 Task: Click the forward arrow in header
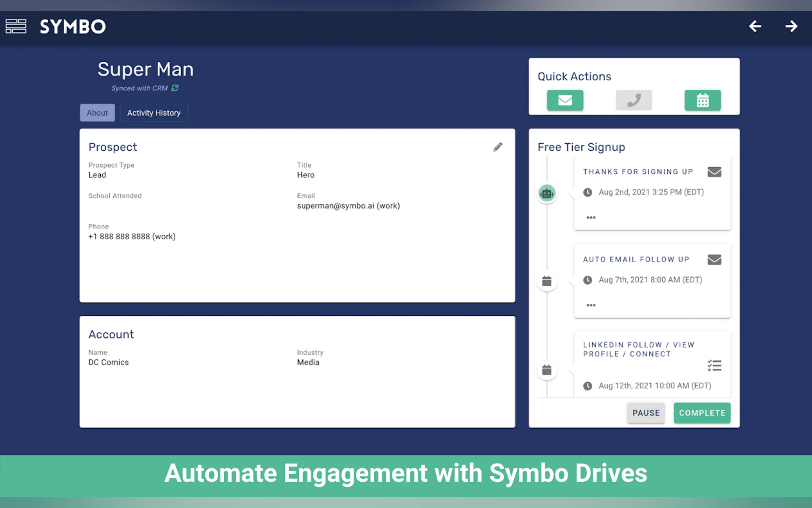(791, 26)
